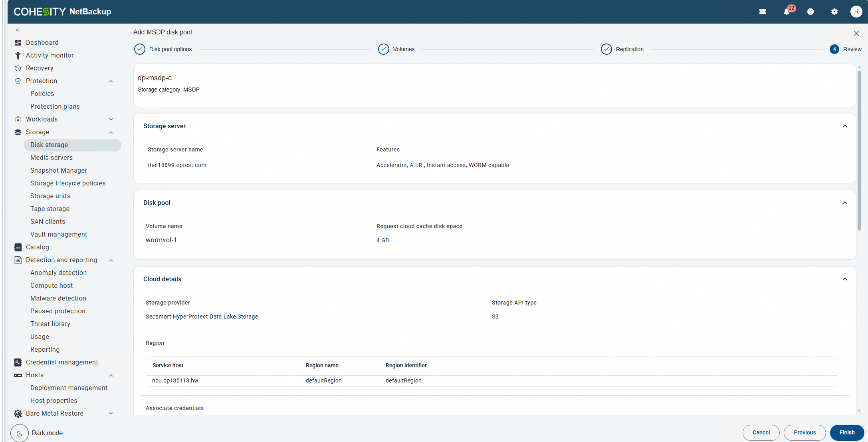Open the help question mark icon
The image size is (868, 442).
811,12
